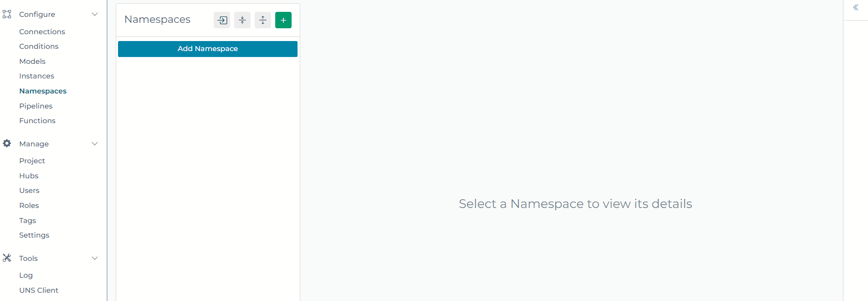
Task: Go to Users management
Action: (29, 190)
